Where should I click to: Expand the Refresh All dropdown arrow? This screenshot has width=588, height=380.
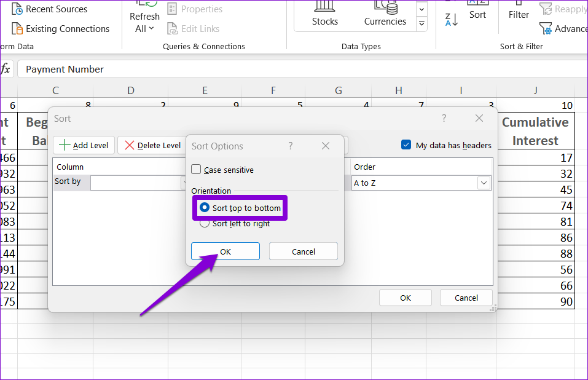pos(151,29)
